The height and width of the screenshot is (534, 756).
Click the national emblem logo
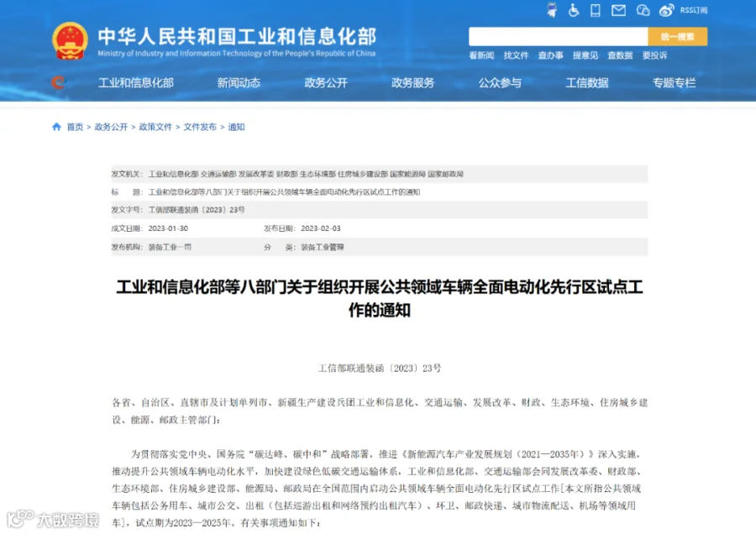[x=70, y=41]
